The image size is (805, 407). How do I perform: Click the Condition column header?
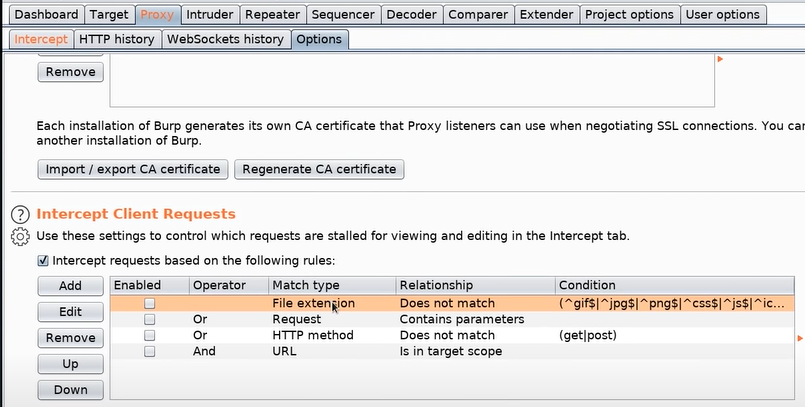(x=675, y=285)
